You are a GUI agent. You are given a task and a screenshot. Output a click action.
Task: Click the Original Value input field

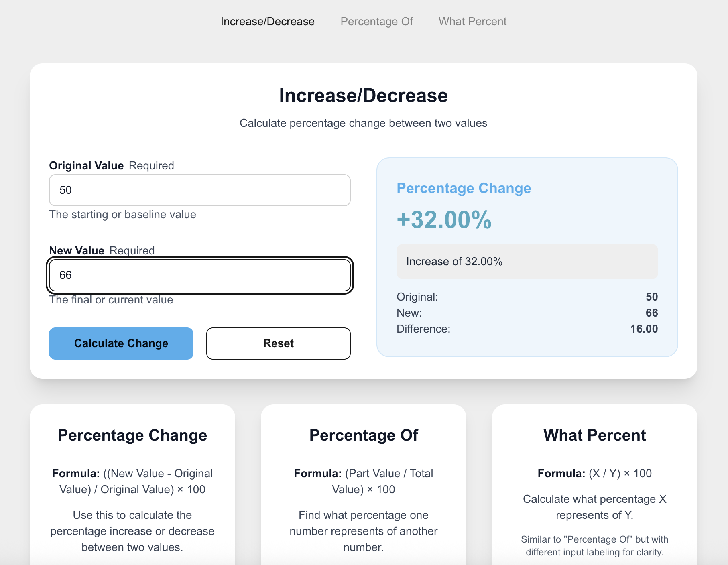coord(199,190)
